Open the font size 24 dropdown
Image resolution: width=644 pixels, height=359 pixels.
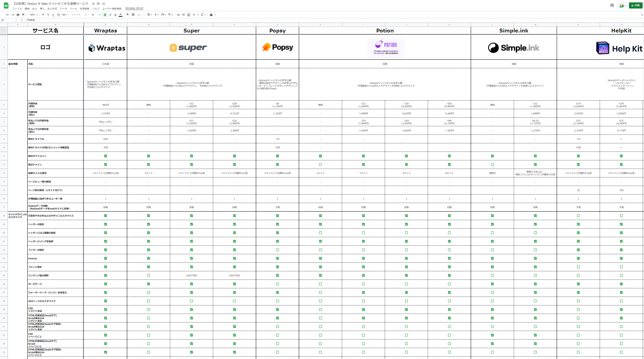[x=96, y=15]
